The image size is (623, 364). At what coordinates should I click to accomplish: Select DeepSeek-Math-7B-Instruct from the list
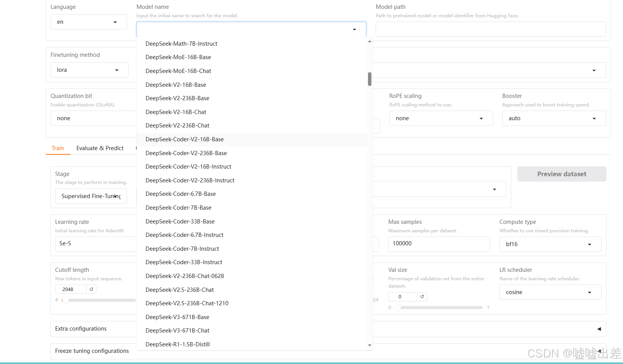[252, 44]
